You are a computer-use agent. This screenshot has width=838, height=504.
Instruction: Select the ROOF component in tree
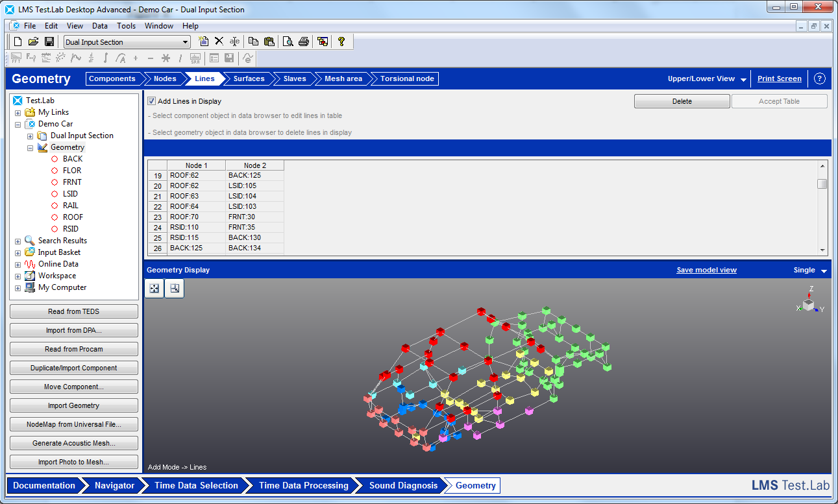pos(73,217)
